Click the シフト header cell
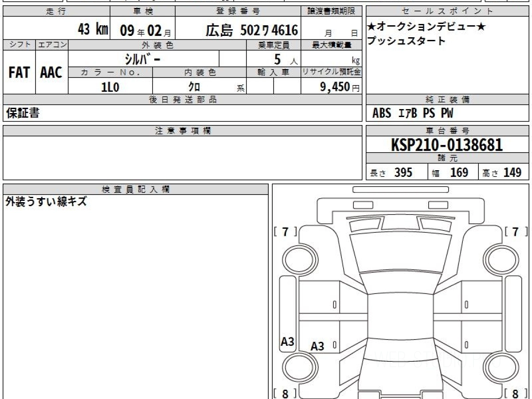Image resolution: width=532 pixels, height=399 pixels. pos(19,45)
